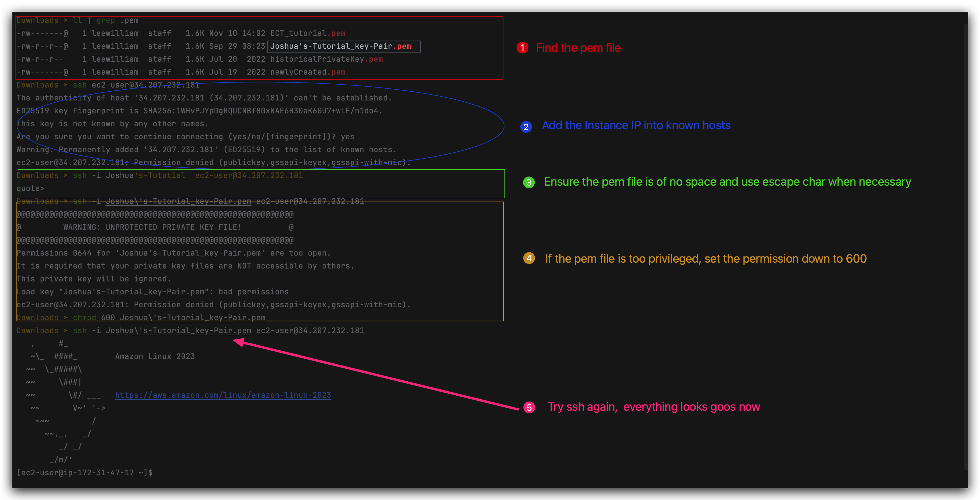Click the Downloads prompt label on first line
This screenshot has height=500, width=980.
pos(37,20)
